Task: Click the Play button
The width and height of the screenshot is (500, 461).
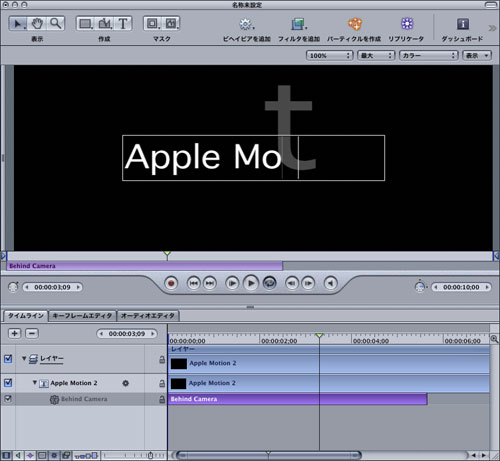Action: 251,283
